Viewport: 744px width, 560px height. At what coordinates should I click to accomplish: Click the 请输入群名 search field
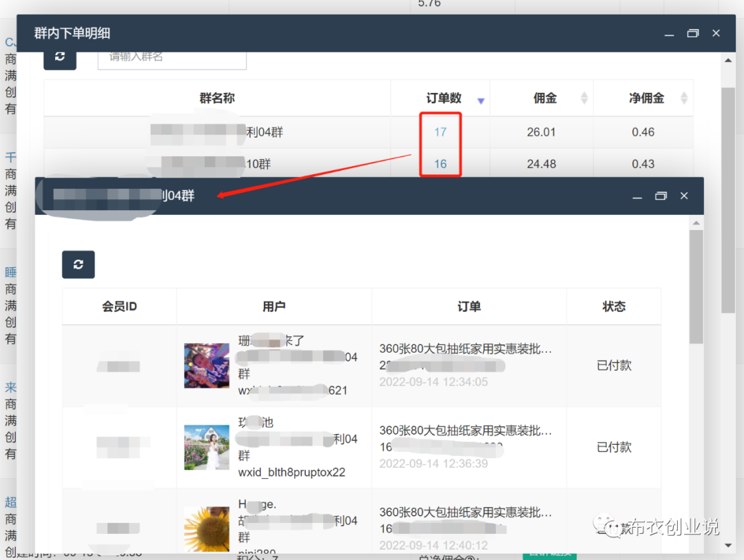172,60
